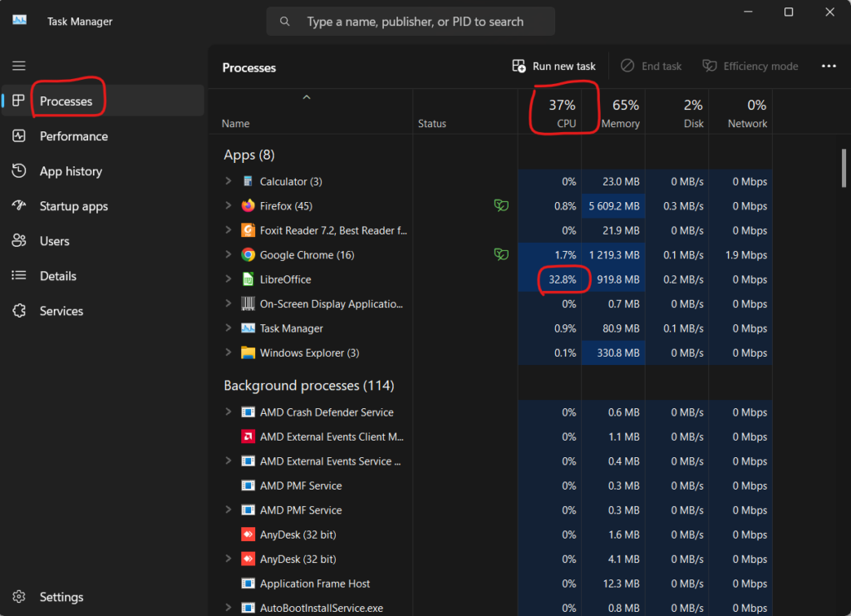Expand the Calculator (3) process group
This screenshot has width=851, height=616.
tap(229, 180)
